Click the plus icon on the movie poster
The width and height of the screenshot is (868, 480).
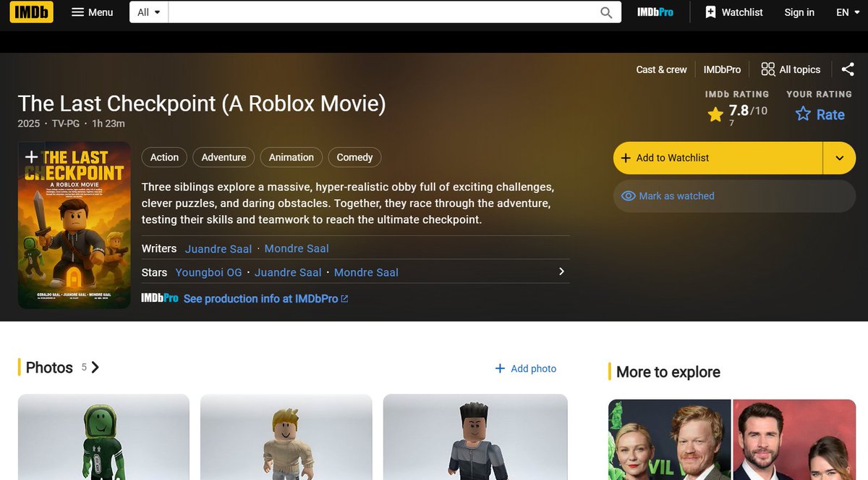point(30,156)
